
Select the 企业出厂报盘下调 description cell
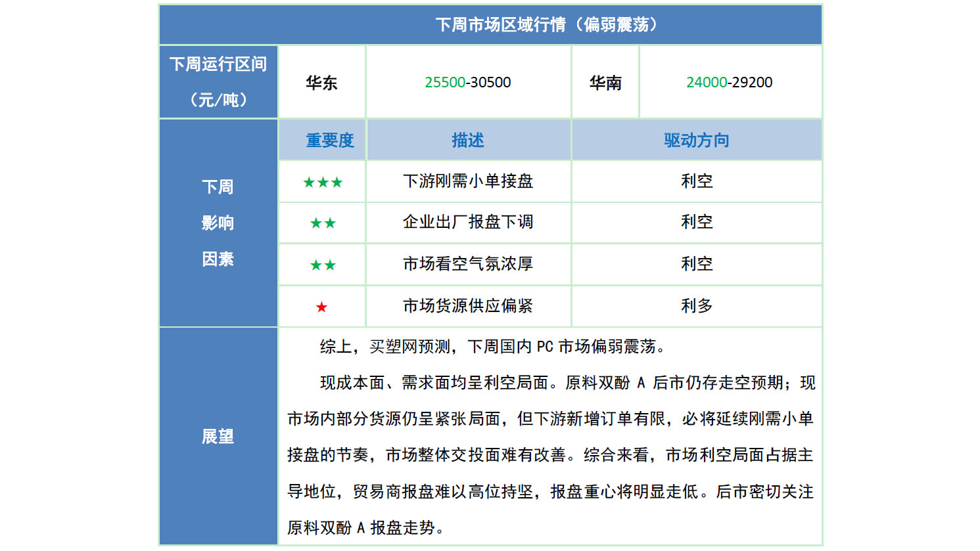[x=467, y=223]
